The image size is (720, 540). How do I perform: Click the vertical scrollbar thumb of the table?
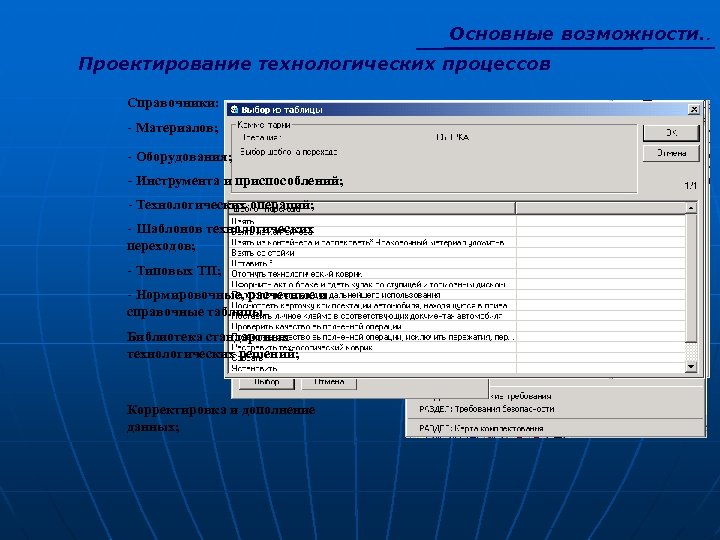[x=691, y=278]
